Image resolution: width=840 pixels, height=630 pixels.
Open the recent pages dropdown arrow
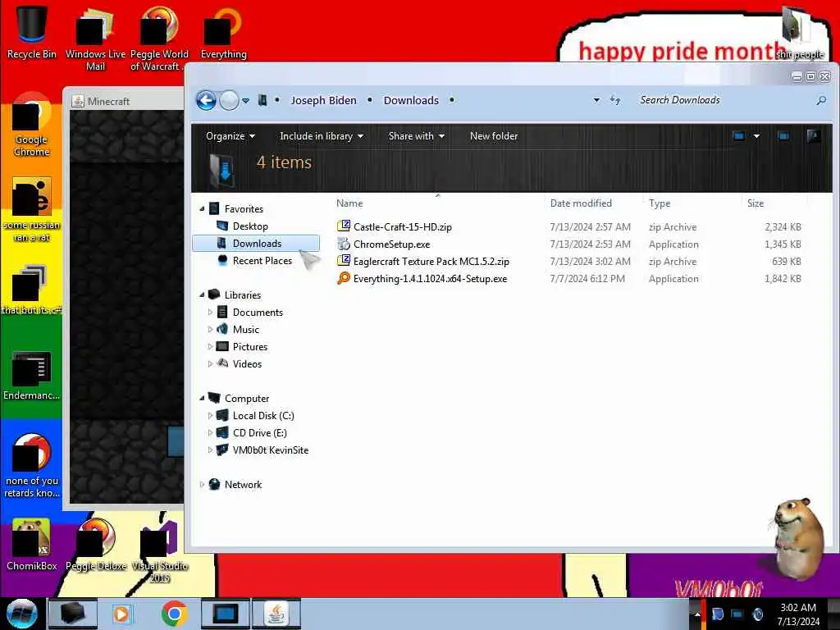coord(246,101)
